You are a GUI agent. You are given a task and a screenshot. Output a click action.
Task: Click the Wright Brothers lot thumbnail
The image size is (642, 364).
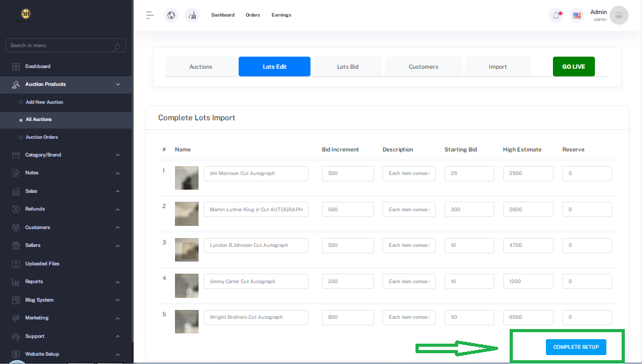(x=186, y=321)
